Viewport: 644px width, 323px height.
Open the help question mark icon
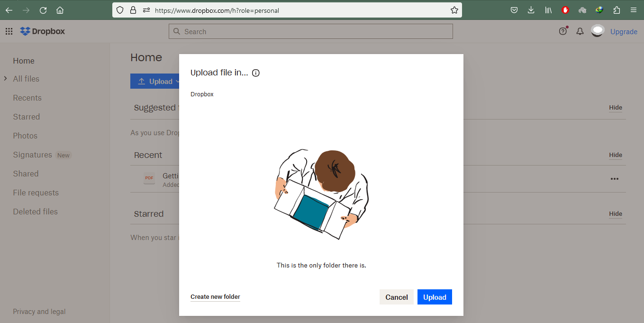click(563, 31)
